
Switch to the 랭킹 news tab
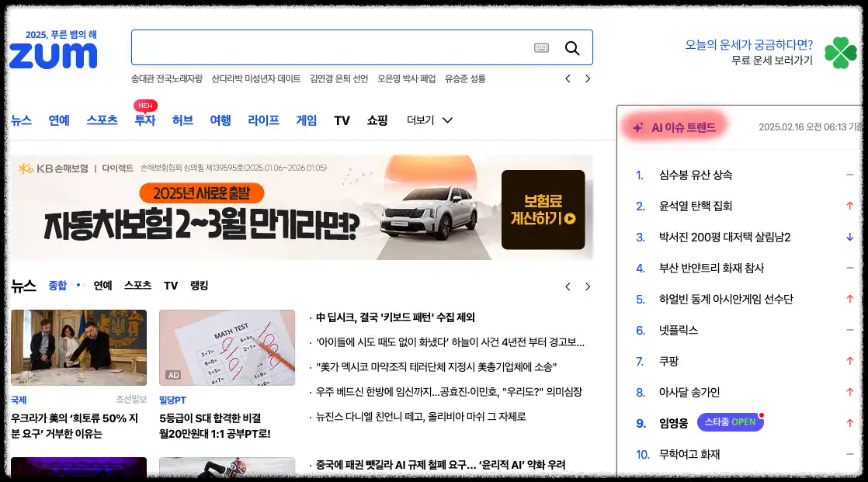[x=199, y=286]
